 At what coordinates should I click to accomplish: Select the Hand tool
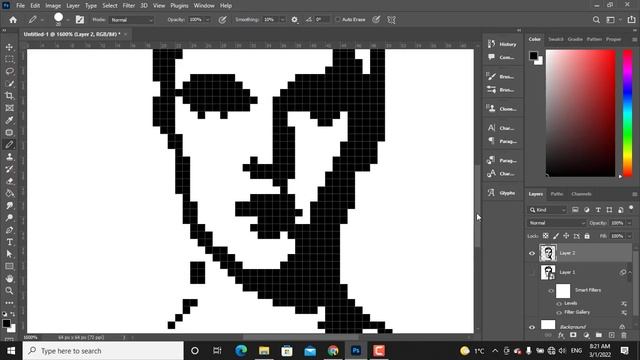click(x=9, y=279)
